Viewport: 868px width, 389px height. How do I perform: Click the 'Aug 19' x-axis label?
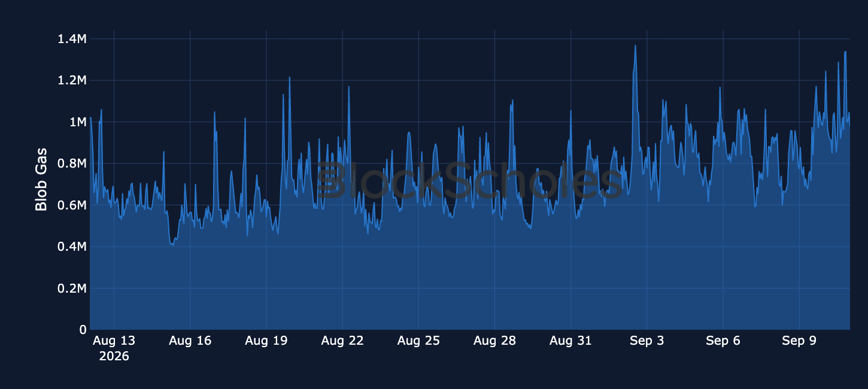266,341
